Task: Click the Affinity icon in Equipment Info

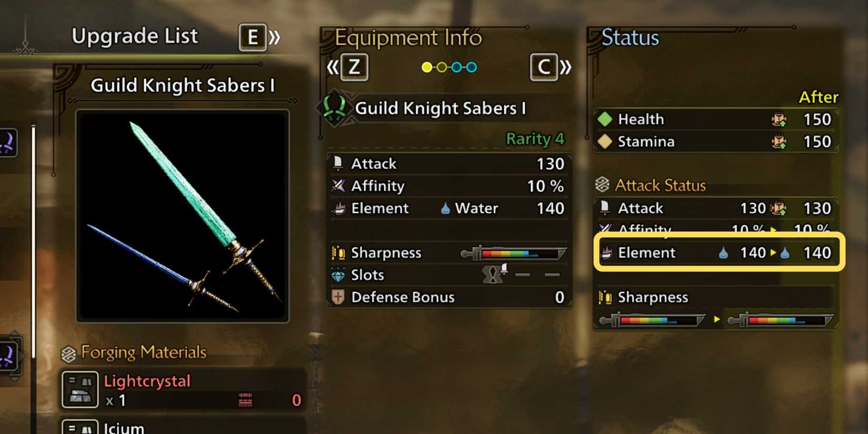Action: click(338, 185)
